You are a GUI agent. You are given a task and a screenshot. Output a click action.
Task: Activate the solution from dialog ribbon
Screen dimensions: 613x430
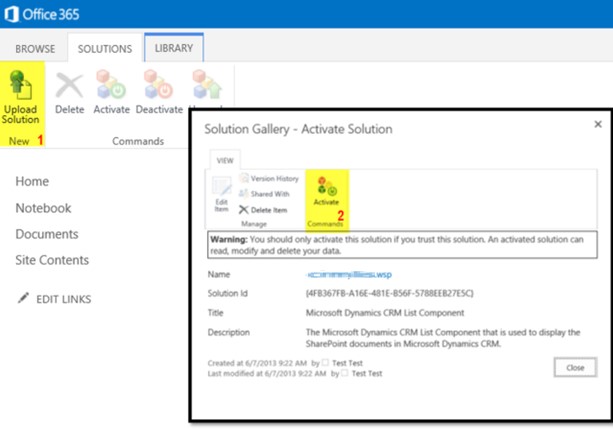click(x=326, y=191)
